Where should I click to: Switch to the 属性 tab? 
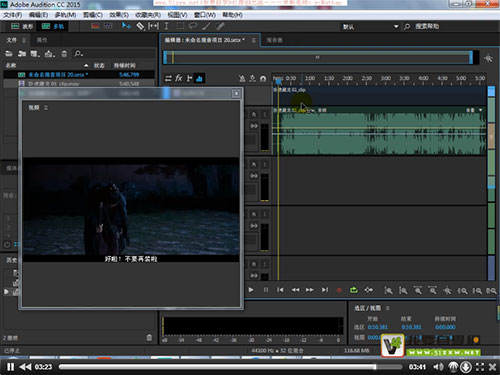tap(42, 40)
